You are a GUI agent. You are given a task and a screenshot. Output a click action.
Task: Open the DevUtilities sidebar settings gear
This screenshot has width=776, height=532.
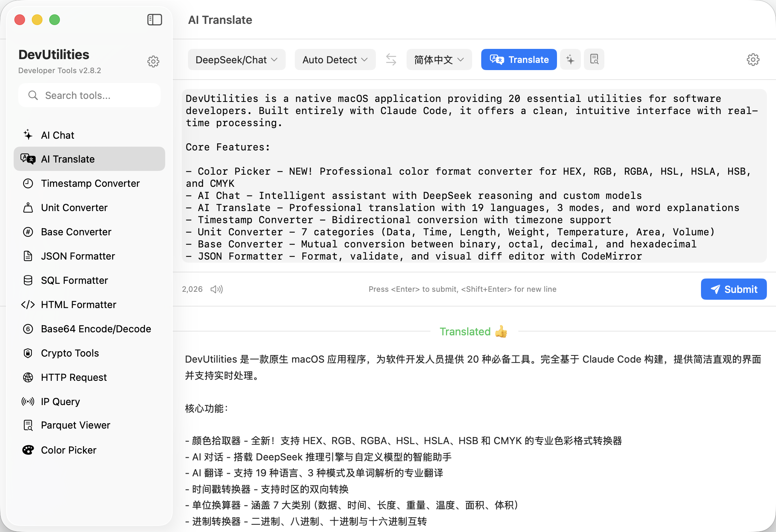[153, 61]
